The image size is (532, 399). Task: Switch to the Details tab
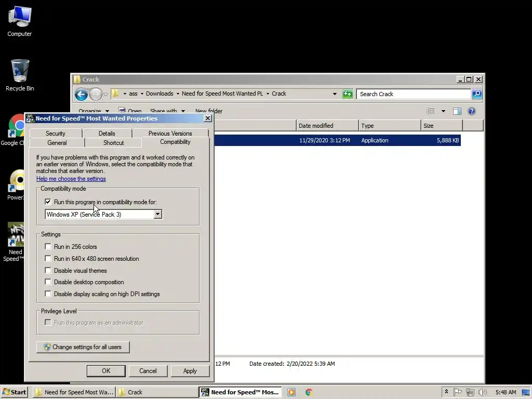107,134
